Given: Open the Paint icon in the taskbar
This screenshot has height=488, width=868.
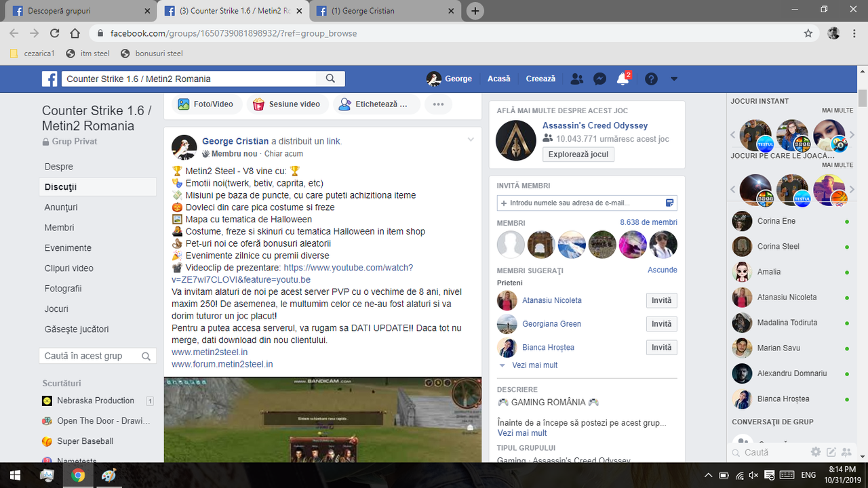Looking at the screenshot, I should (x=108, y=475).
